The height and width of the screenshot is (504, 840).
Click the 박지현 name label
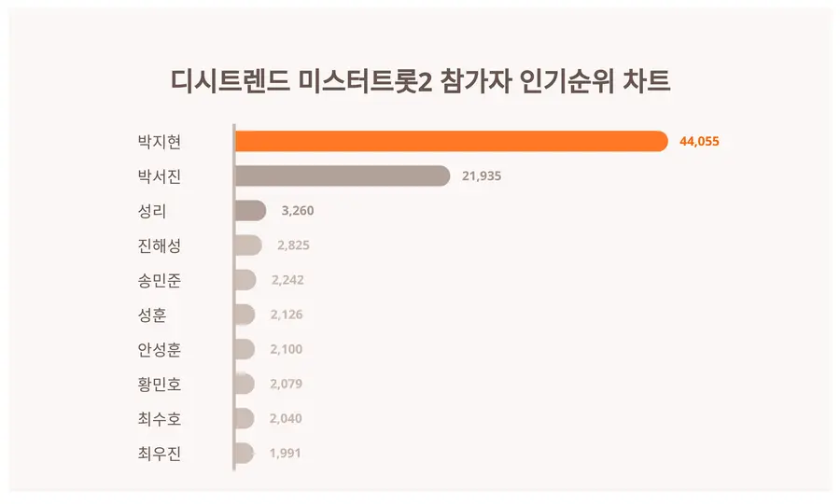tap(159, 142)
